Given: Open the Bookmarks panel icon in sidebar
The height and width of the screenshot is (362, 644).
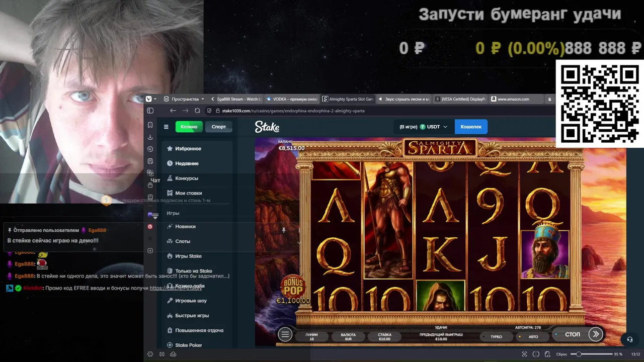Looking at the screenshot, I should click(x=150, y=125).
